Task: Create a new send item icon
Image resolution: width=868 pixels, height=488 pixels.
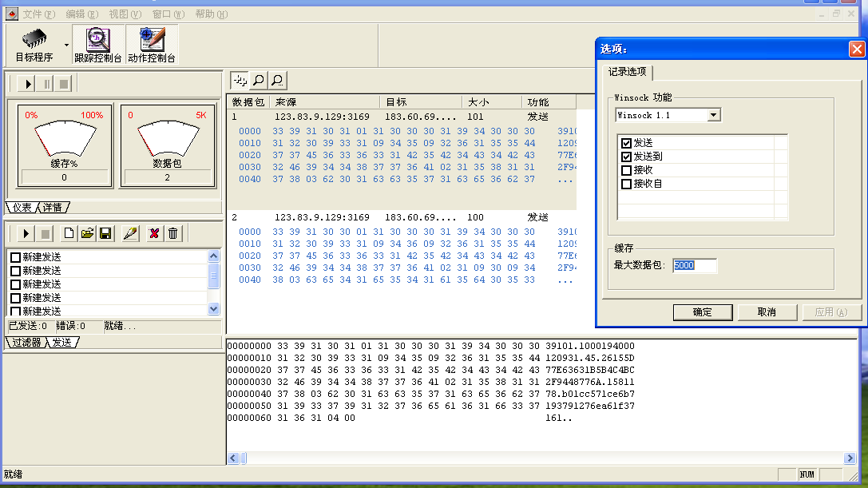Action: 69,233
